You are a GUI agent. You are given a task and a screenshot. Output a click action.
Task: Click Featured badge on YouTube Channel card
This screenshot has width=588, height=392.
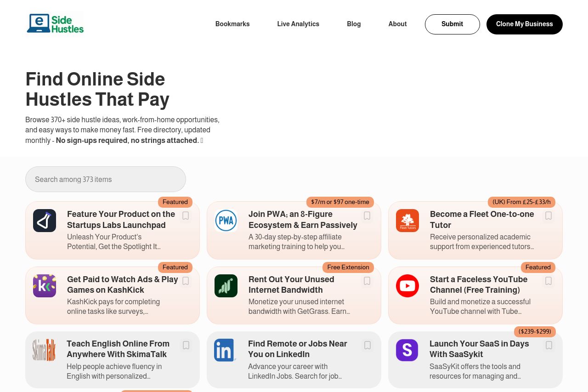[538, 267]
